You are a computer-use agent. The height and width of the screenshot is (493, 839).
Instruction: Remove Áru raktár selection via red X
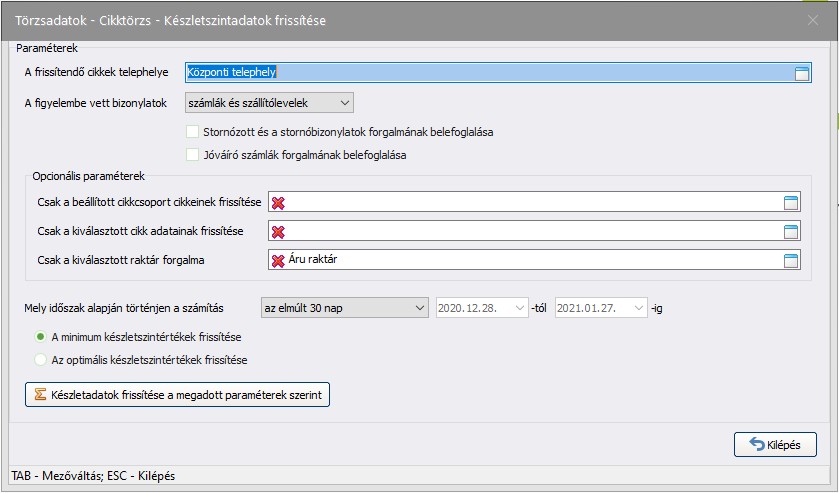click(x=278, y=261)
